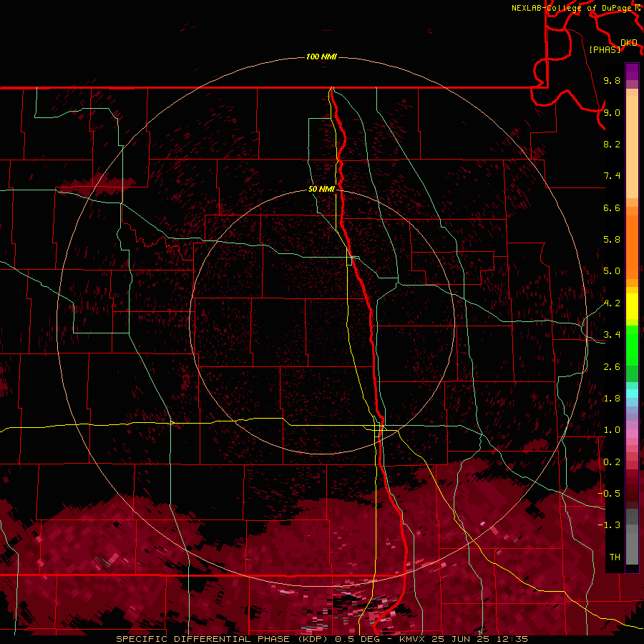Image resolution: width=644 pixels, height=644 pixels.
Task: Pick the 6.6 scale value
Action: [612, 208]
